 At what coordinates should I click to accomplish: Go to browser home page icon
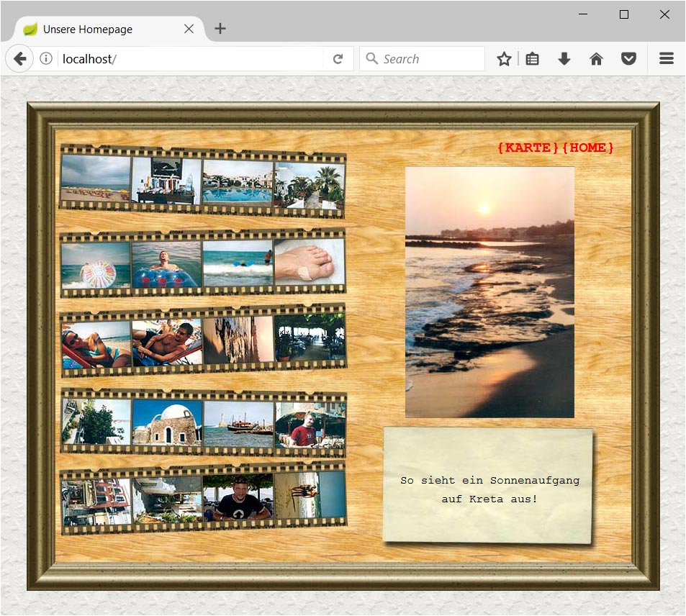tap(596, 58)
